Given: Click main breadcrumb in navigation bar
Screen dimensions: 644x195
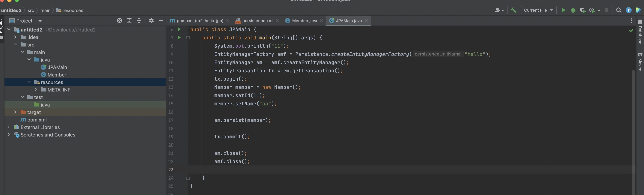Looking at the screenshot, I should [x=45, y=10].
